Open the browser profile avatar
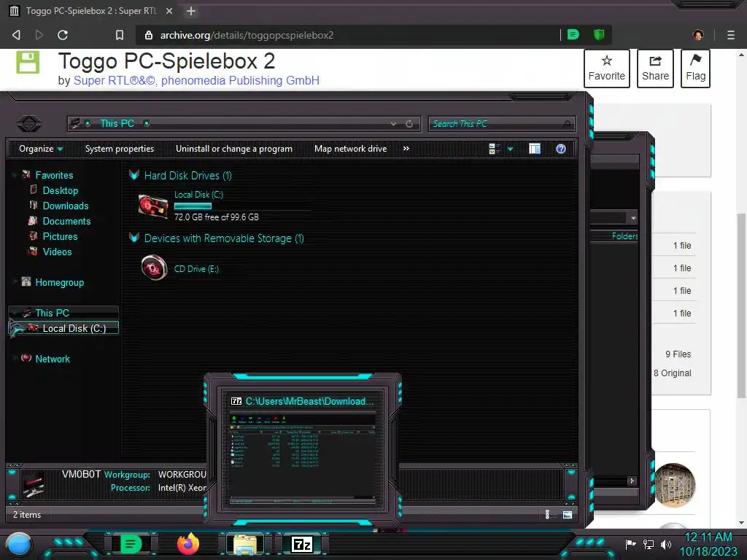Screen dimensions: 747x560 coord(698,35)
